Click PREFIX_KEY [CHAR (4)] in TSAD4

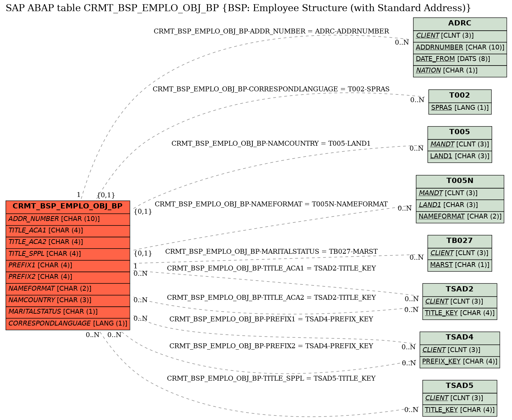(460, 362)
